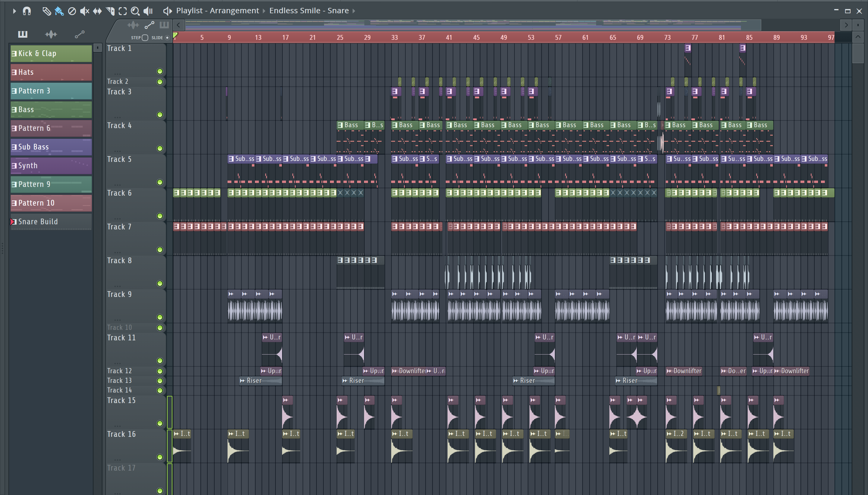
Task: Select Pattern 6 in picker
Action: click(51, 128)
